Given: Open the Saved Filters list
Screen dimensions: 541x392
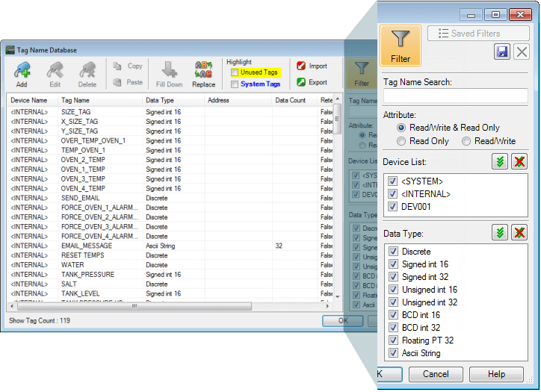Looking at the screenshot, I should (x=478, y=34).
